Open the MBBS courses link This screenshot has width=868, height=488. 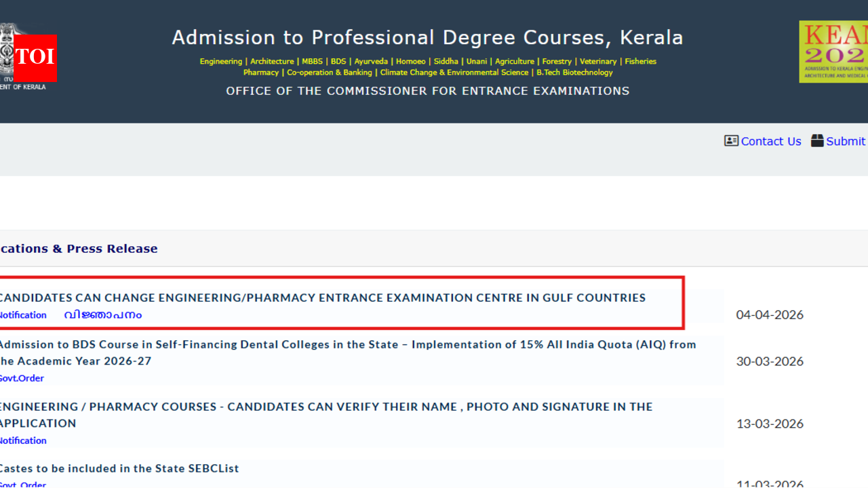pos(312,61)
